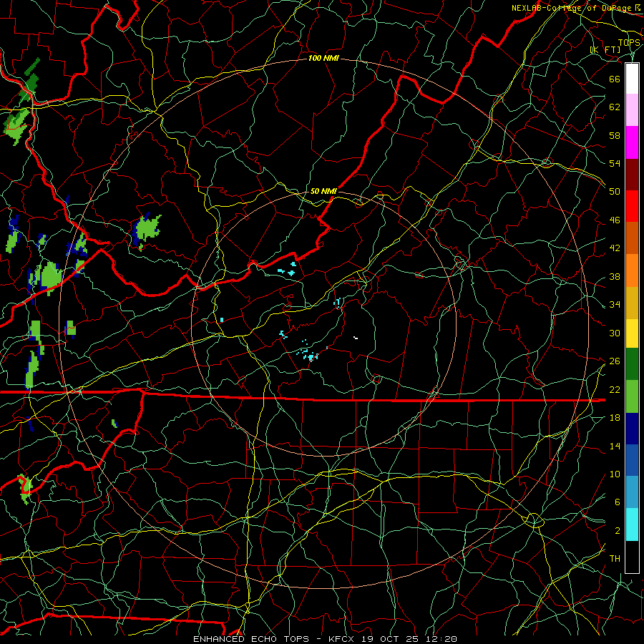The image size is (644, 644).
Task: Select the 54 legend value
Action: pyautogui.click(x=615, y=163)
